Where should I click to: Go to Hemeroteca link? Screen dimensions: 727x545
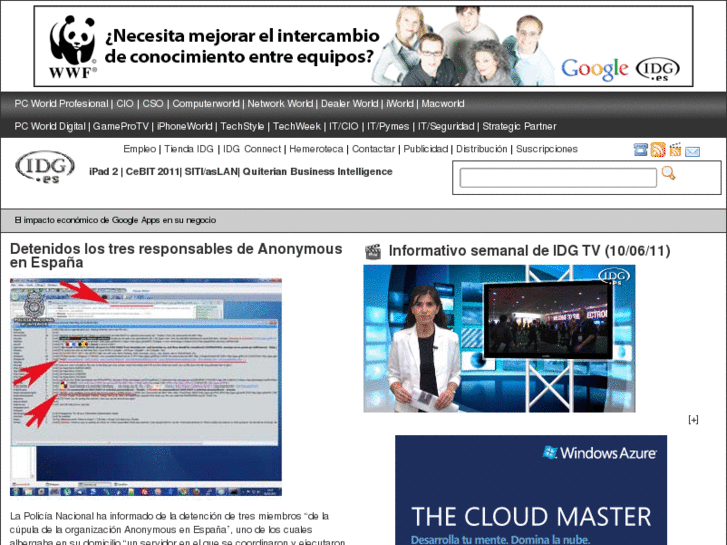tap(316, 149)
